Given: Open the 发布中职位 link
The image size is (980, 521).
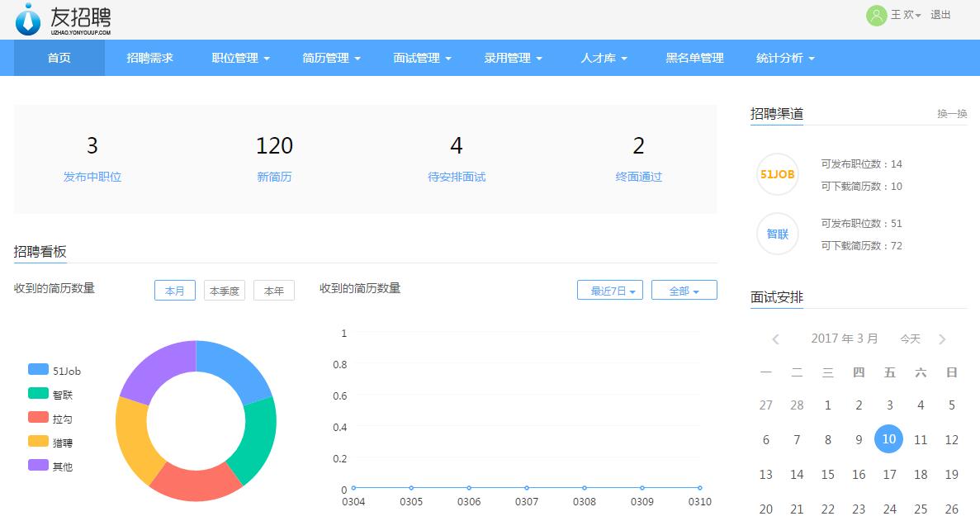Looking at the screenshot, I should pyautogui.click(x=92, y=177).
